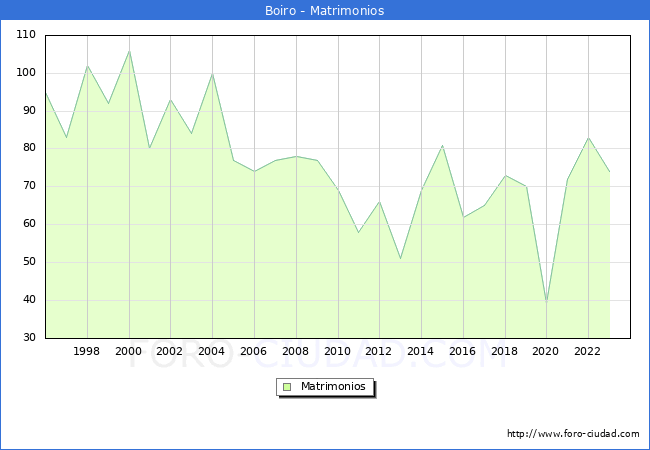
Task: Click the 2016 x-axis label
Action: pyautogui.click(x=463, y=351)
